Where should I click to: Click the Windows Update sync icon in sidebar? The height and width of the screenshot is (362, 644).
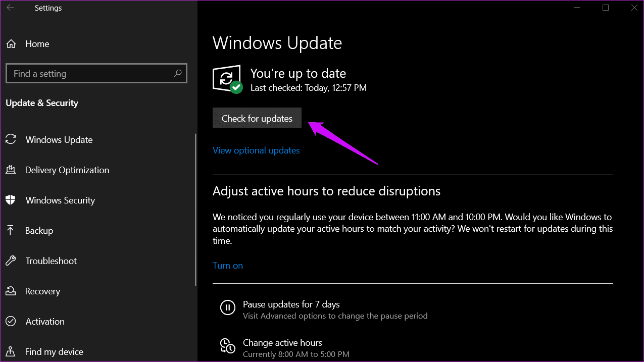pyautogui.click(x=11, y=140)
